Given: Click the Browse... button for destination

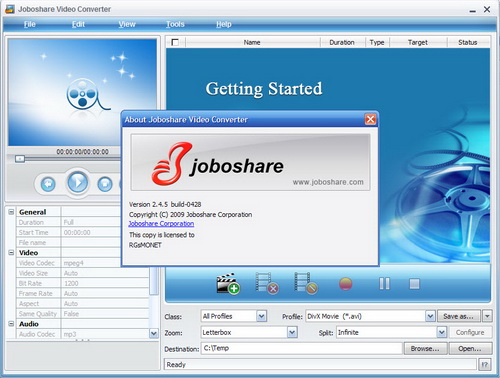Looking at the screenshot, I should pos(425,349).
